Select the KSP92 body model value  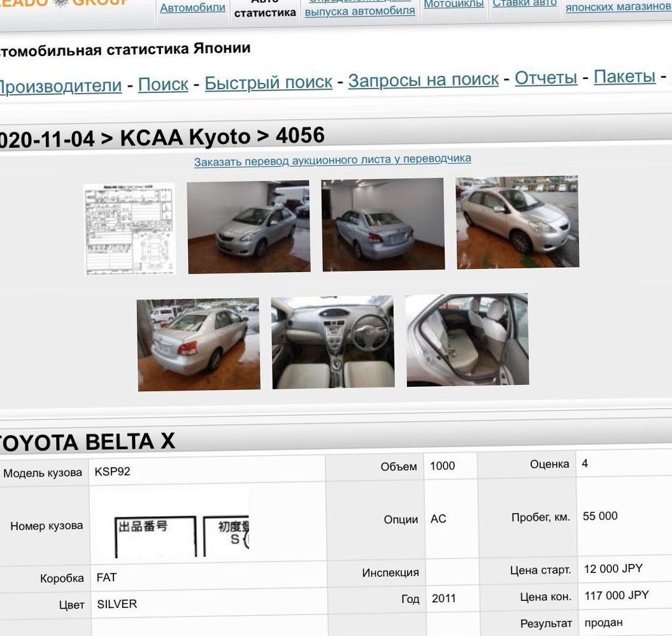click(x=112, y=472)
